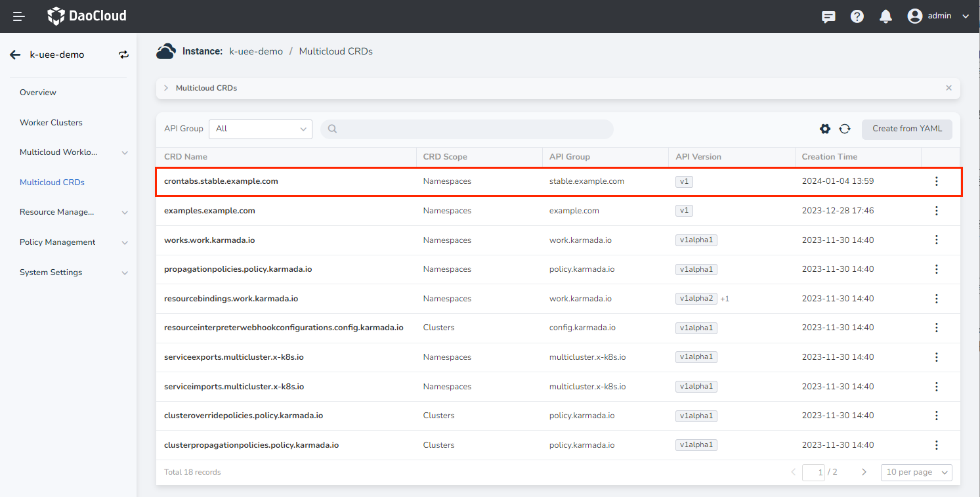The image size is (980, 497).
Task: Open the API Group dropdown
Action: pyautogui.click(x=261, y=129)
